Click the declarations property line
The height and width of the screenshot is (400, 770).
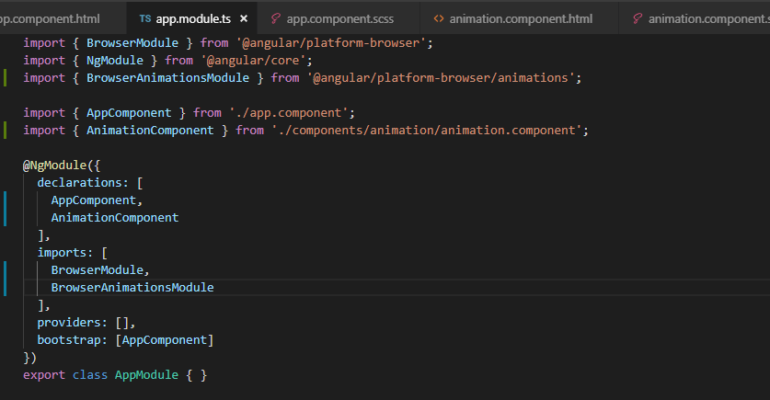pyautogui.click(x=90, y=183)
